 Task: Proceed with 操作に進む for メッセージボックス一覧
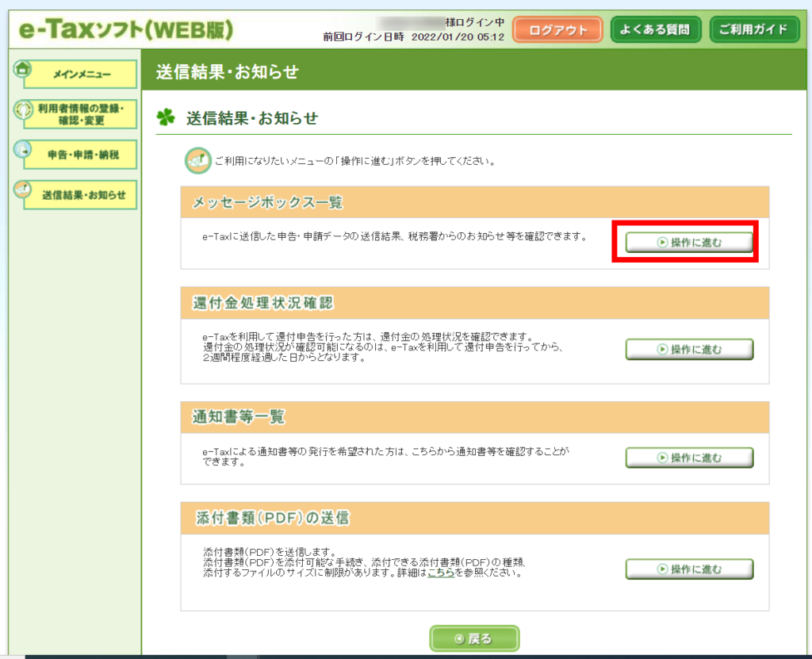click(x=689, y=243)
